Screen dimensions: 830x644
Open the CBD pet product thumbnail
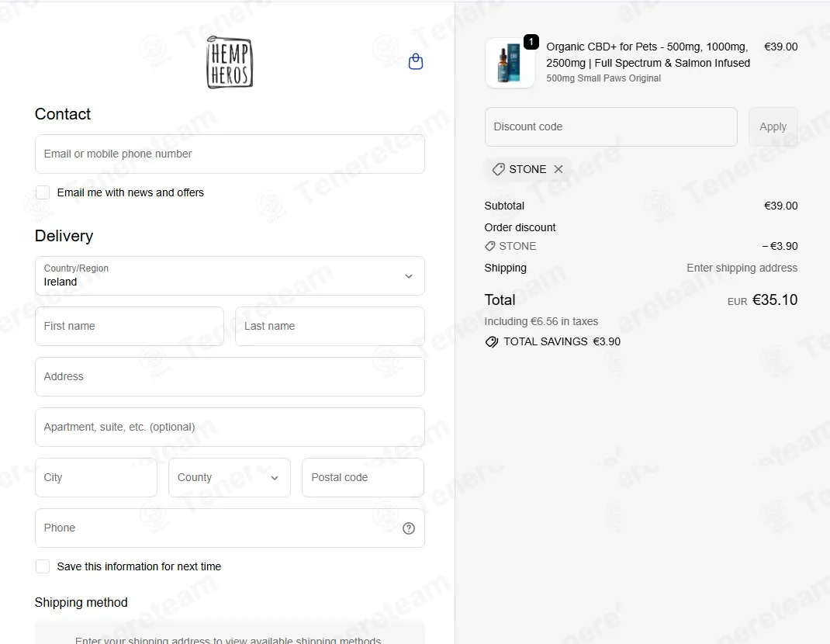[x=510, y=63]
